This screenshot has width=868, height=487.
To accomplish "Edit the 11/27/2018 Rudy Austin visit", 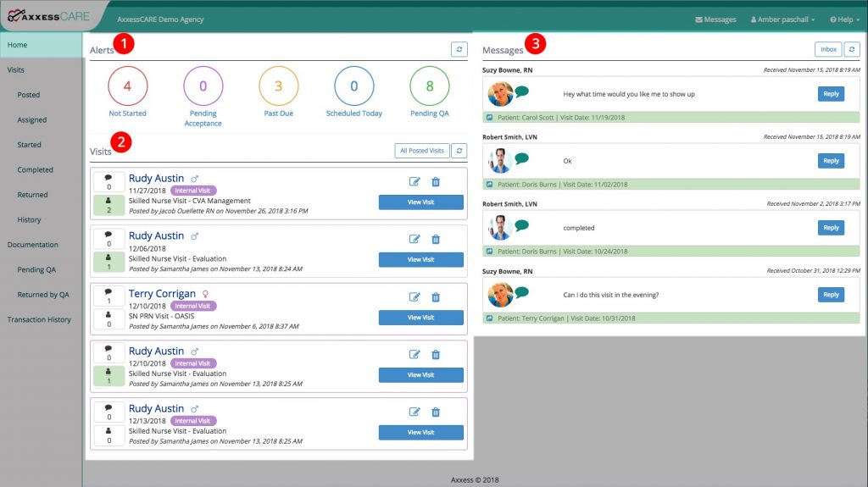I will click(x=415, y=181).
